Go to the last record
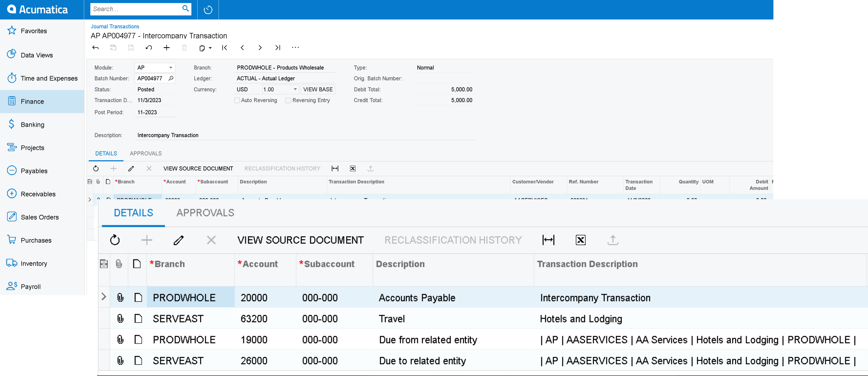 tap(278, 48)
